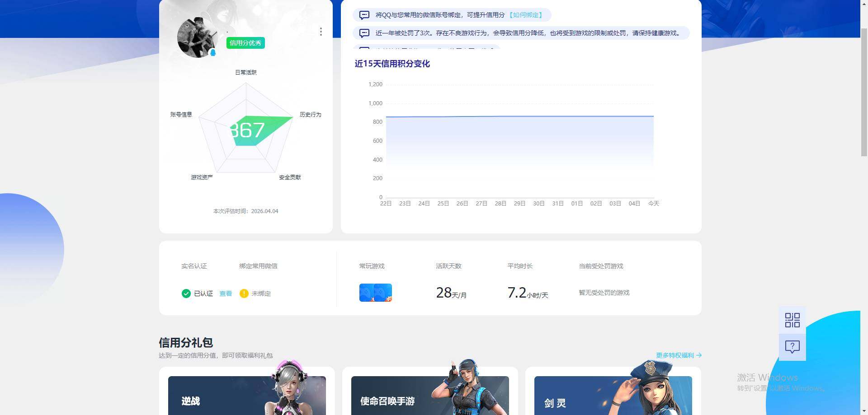Open the QR code panel in the floating sidebar
The width and height of the screenshot is (868, 415).
point(792,320)
